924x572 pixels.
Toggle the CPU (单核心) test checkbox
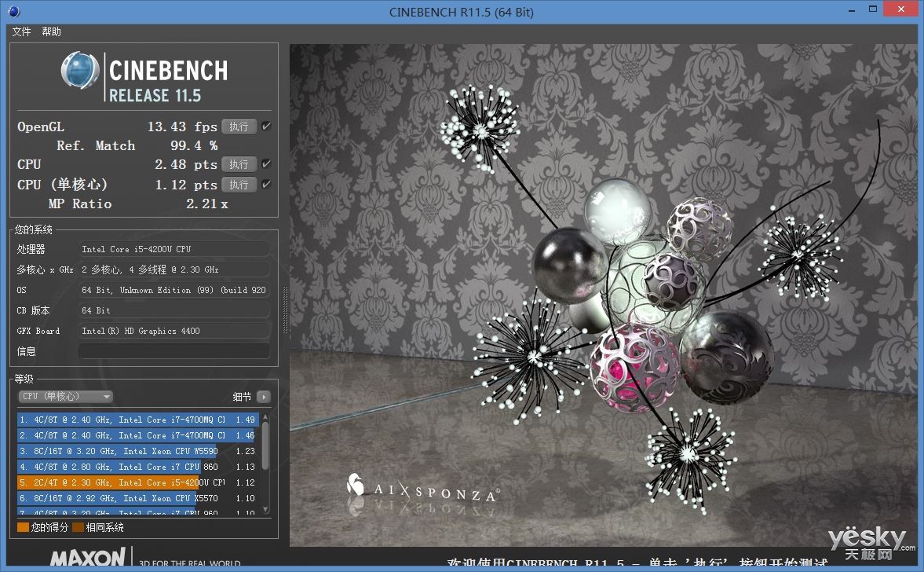(266, 184)
